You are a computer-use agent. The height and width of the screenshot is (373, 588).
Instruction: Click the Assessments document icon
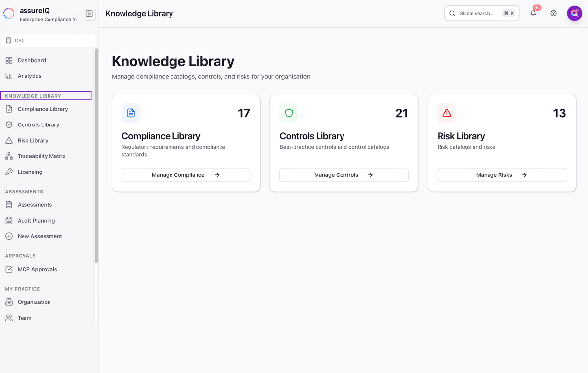point(9,204)
